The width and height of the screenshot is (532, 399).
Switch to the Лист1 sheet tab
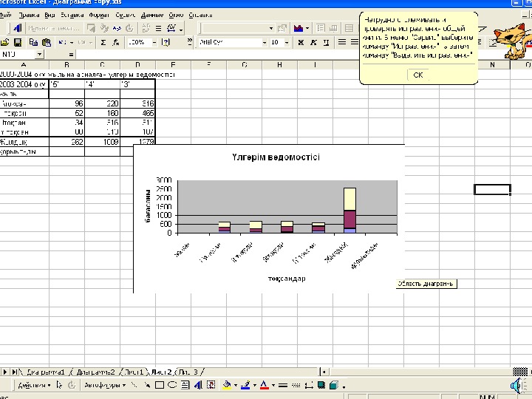134,372
